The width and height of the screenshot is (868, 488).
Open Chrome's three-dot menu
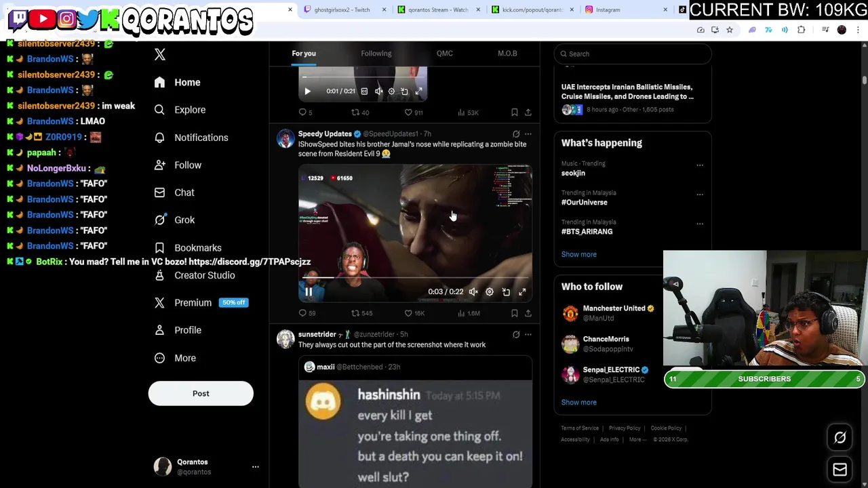click(858, 30)
